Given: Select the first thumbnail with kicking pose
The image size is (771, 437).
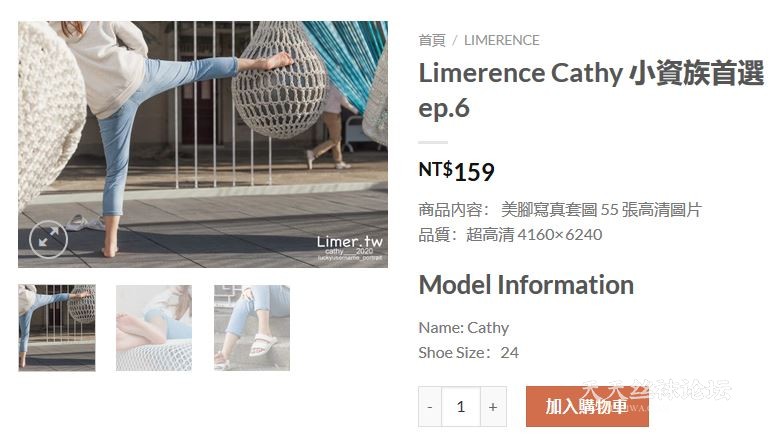Looking at the screenshot, I should tap(57, 327).
